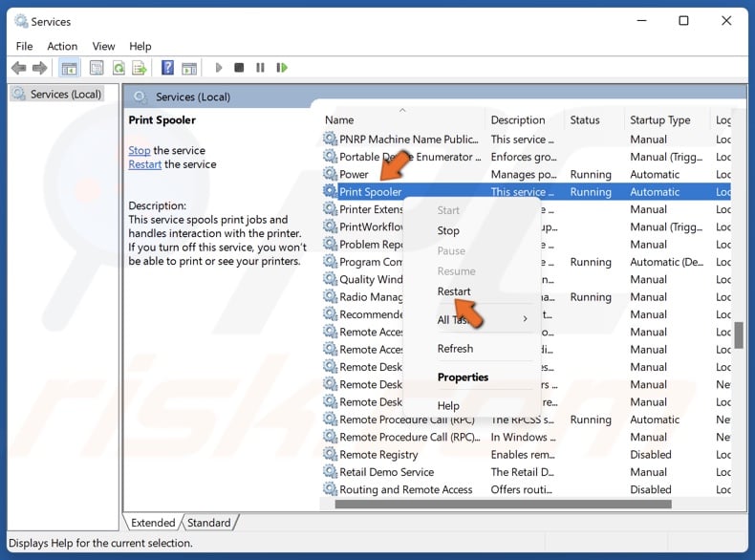Click the Restart the service link
This screenshot has height=560, width=755.
(x=144, y=164)
